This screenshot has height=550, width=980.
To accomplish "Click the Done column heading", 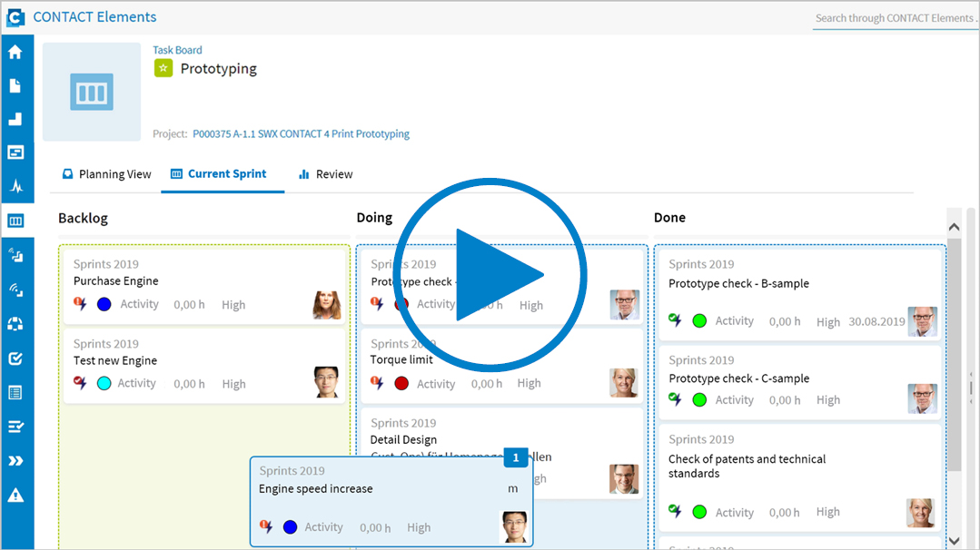I will 669,218.
